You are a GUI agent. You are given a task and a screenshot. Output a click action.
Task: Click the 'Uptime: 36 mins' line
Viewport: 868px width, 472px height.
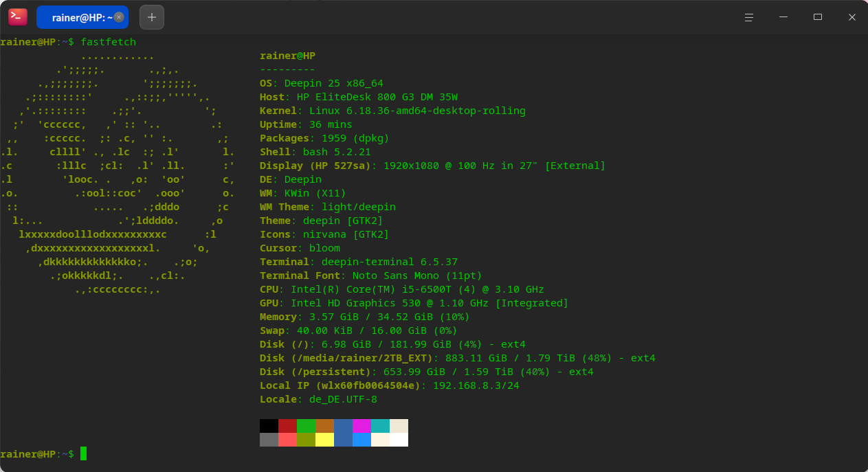pos(306,124)
